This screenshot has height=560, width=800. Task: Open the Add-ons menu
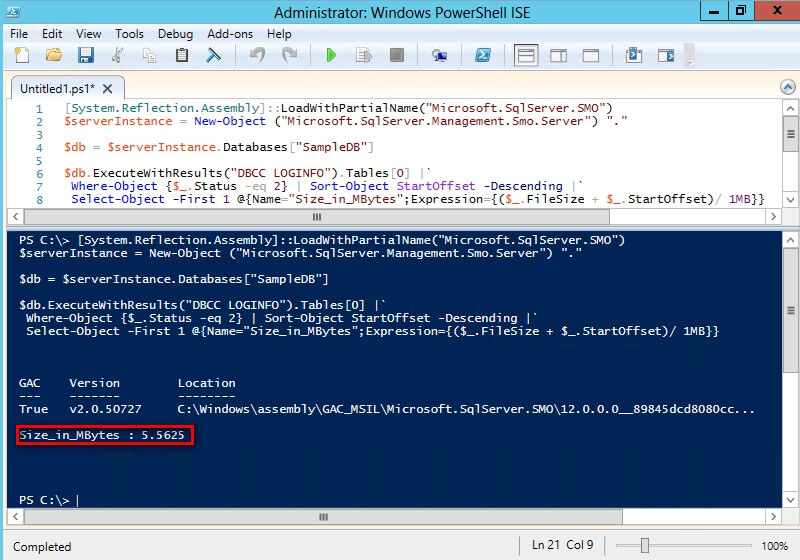(x=230, y=34)
